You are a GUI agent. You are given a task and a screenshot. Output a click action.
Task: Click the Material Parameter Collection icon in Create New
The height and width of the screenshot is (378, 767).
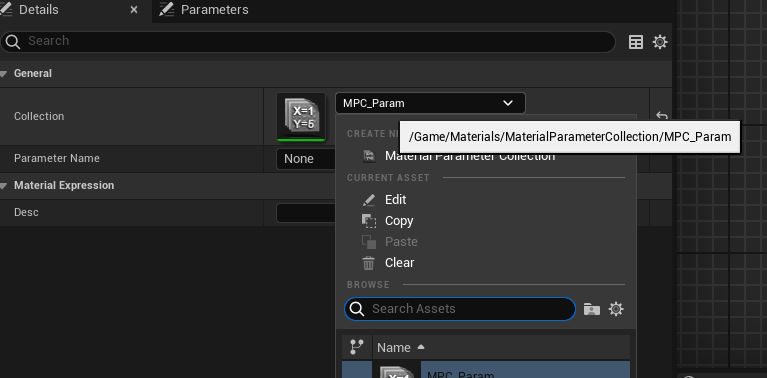tap(369, 156)
